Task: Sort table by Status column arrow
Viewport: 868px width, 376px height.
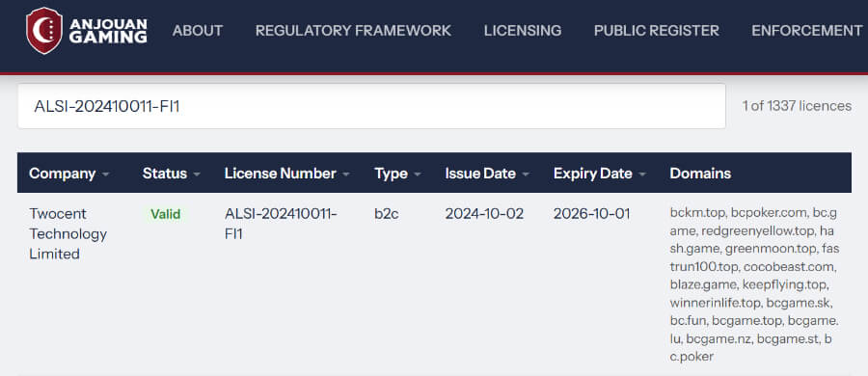Action: (197, 174)
